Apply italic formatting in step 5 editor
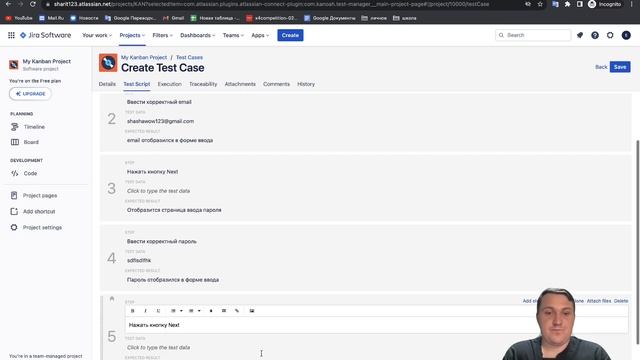This screenshot has width=640, height=360. coord(145,311)
